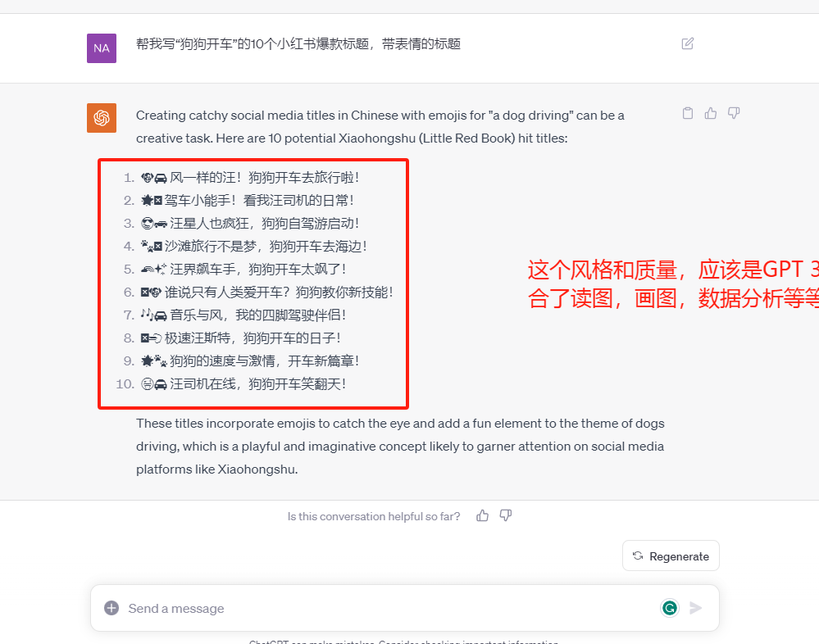Click the paragraph starting "These titles incorporate"
The height and width of the screenshot is (644, 819).
(x=400, y=447)
